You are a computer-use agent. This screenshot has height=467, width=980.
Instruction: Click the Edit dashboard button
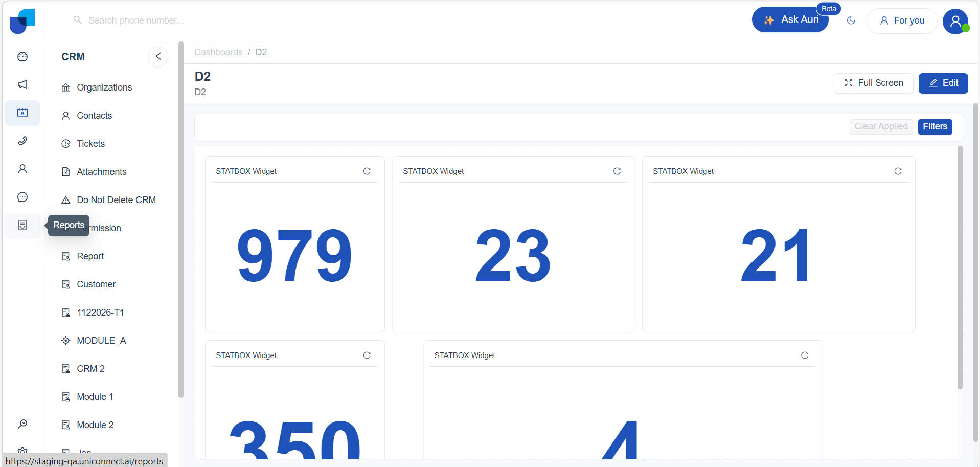943,83
